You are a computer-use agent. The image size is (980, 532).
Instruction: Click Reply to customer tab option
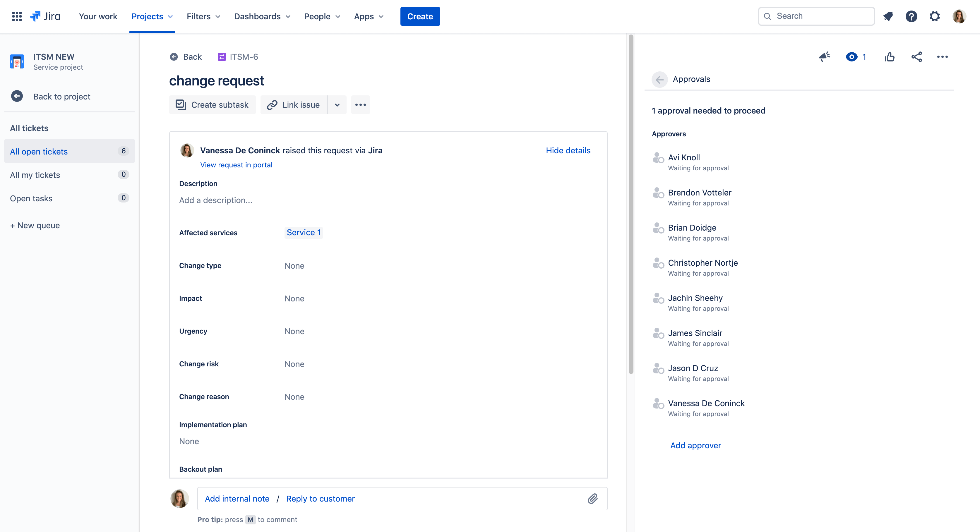pos(320,499)
